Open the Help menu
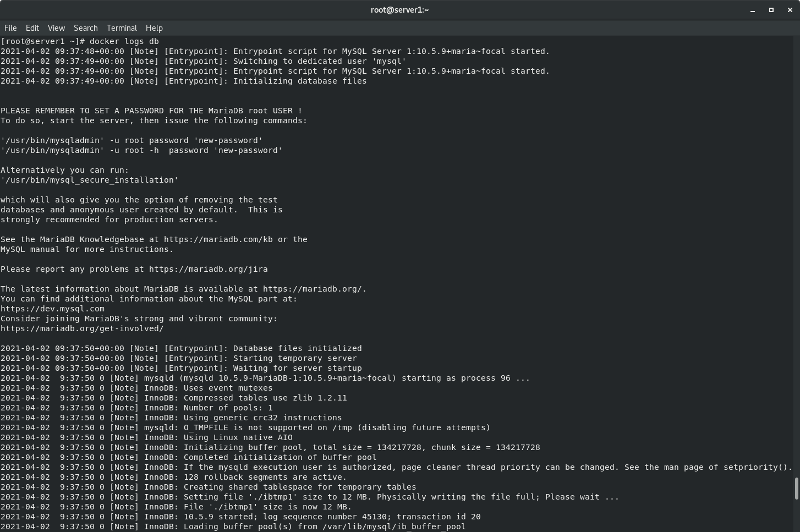800x532 pixels. point(154,28)
